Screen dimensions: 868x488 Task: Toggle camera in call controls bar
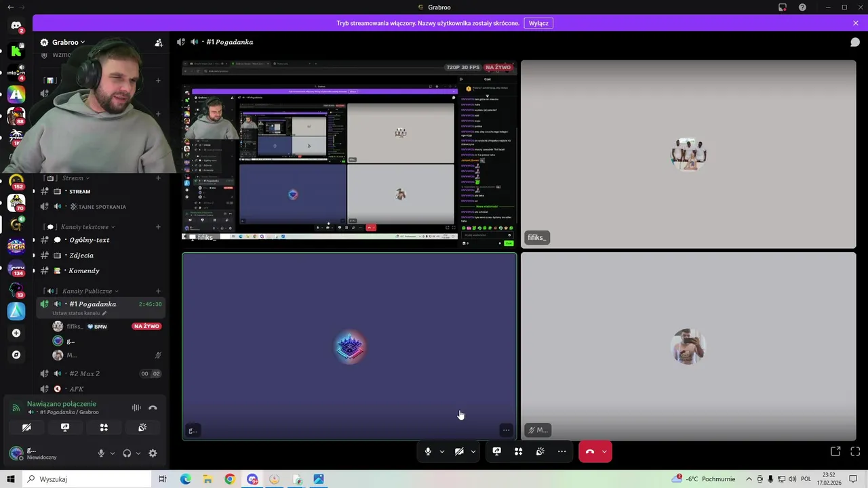click(x=459, y=451)
